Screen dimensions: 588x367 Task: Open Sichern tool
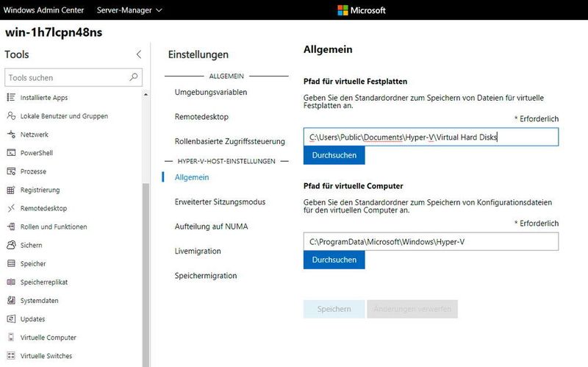tap(31, 245)
